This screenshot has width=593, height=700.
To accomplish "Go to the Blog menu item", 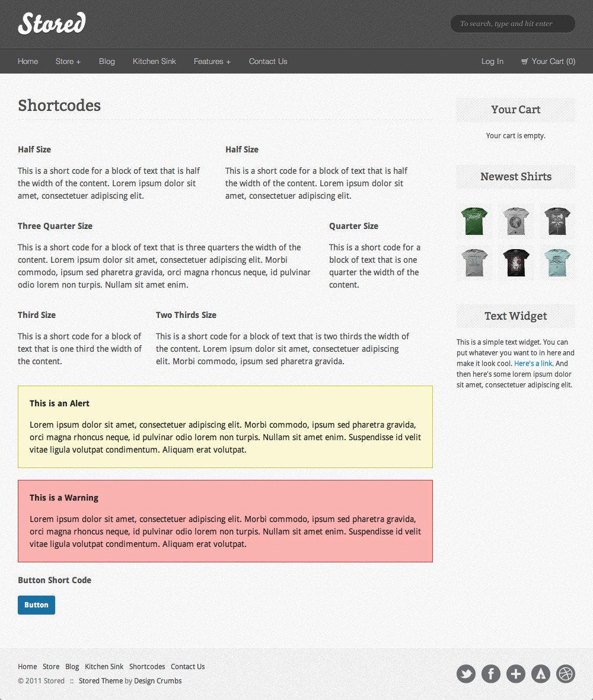I will pos(107,61).
